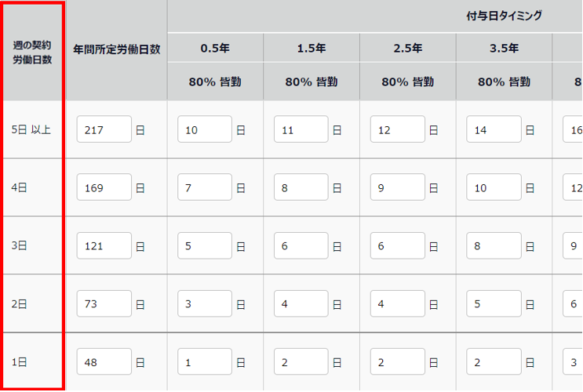Screen dimensions: 583x392
Task: Focus 2.5年 field in 4日 row
Action: point(398,187)
